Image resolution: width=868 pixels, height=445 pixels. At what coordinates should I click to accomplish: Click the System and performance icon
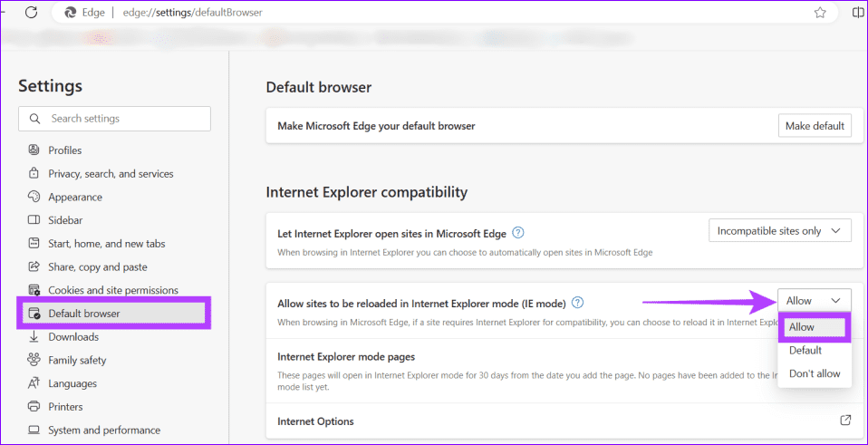(x=34, y=430)
